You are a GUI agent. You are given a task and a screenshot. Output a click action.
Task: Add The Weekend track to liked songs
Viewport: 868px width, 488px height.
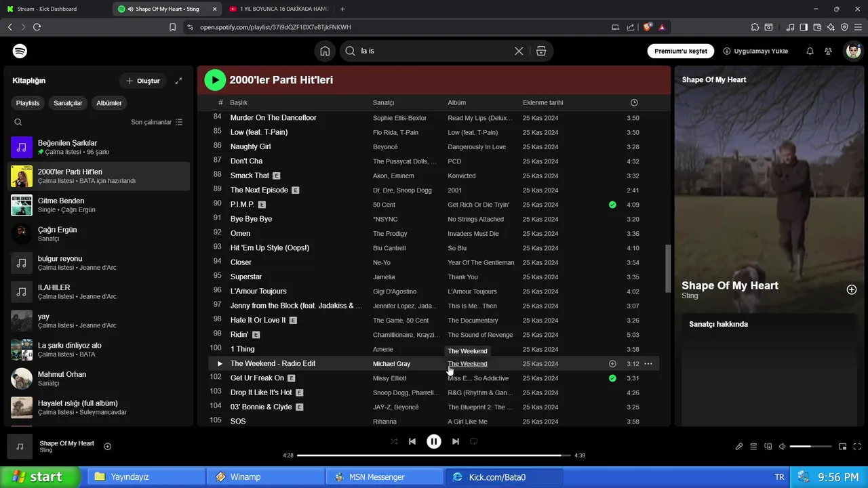click(x=612, y=364)
